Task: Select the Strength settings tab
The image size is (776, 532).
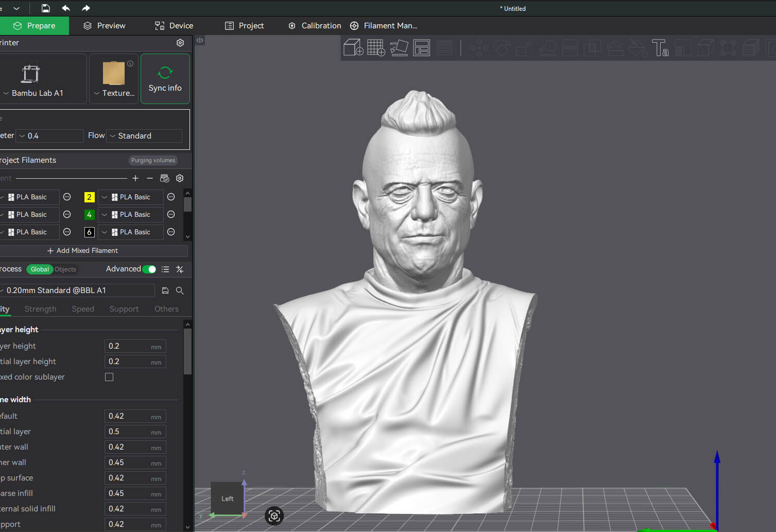Action: 40,309
